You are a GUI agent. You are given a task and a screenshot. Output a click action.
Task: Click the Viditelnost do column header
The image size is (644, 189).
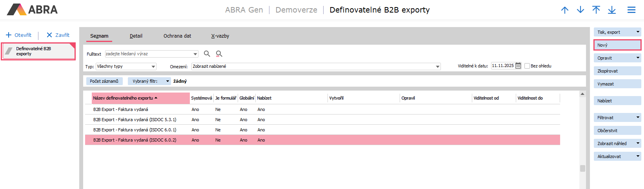tap(538, 98)
